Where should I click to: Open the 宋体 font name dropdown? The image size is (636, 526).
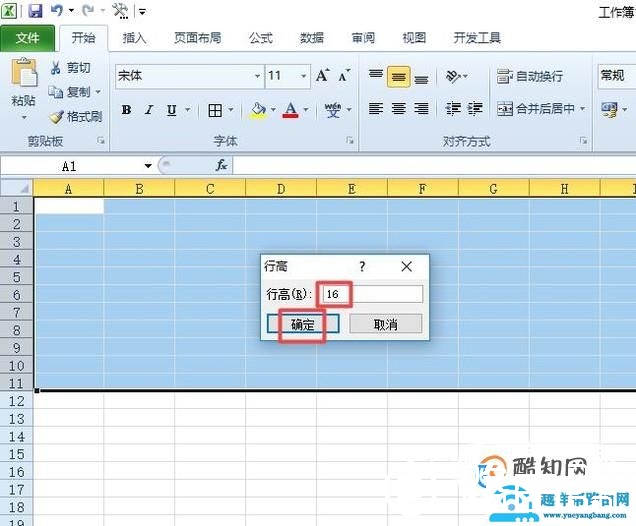(x=257, y=76)
